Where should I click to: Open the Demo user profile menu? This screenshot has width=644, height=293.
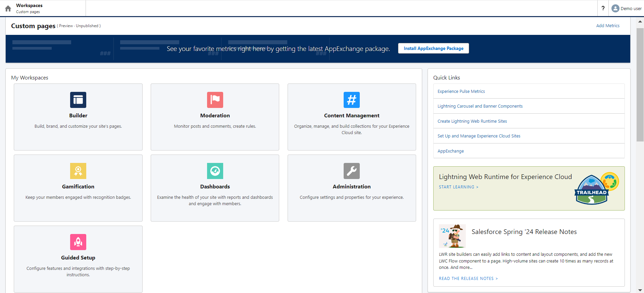click(x=626, y=8)
